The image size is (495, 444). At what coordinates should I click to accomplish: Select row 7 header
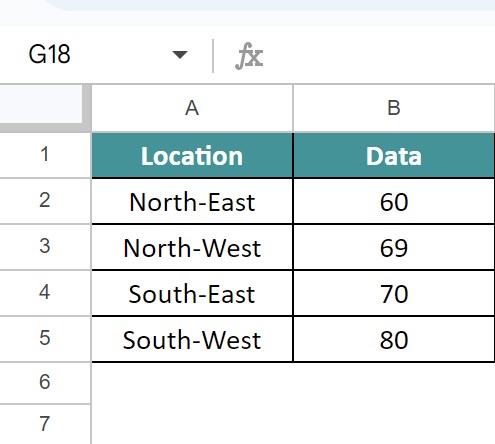click(x=45, y=424)
